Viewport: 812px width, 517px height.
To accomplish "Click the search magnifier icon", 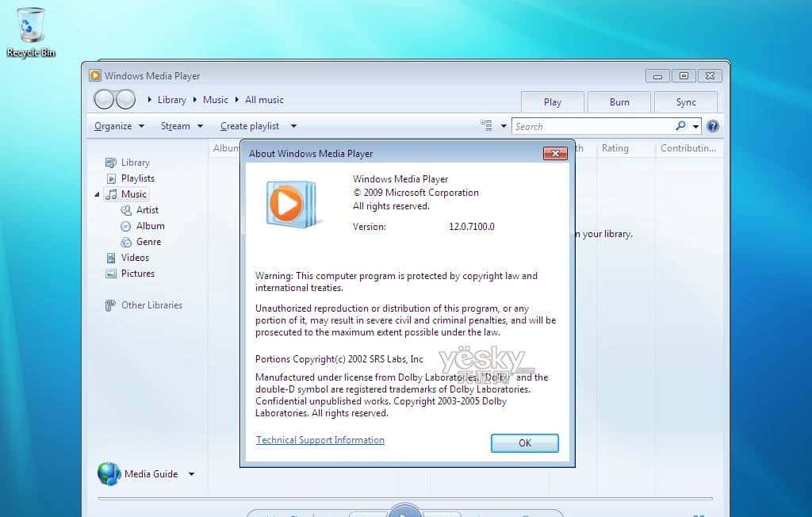I will (x=680, y=126).
